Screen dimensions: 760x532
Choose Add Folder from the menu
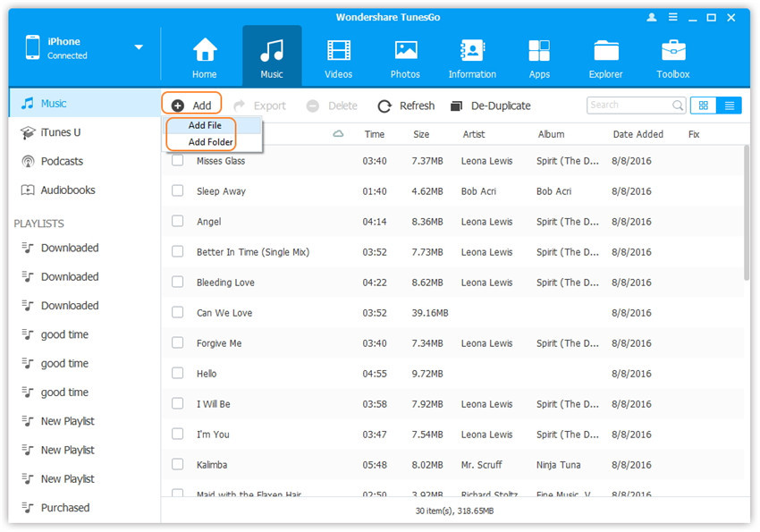click(x=210, y=142)
